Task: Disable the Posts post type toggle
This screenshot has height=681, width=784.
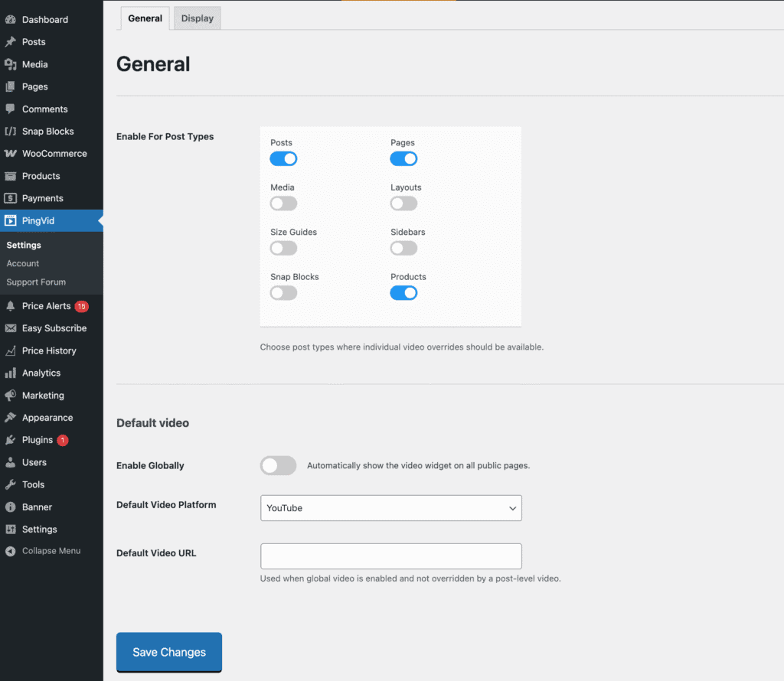Action: click(283, 158)
